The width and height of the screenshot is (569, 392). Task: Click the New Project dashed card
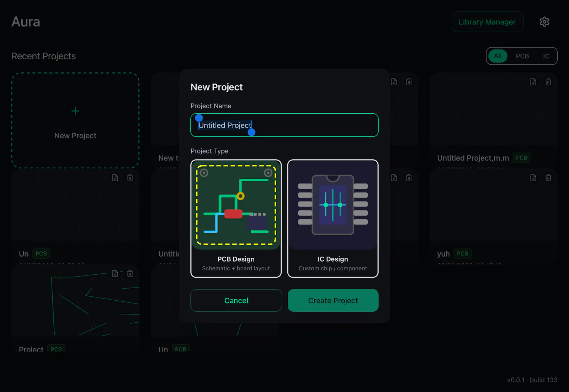click(x=75, y=120)
